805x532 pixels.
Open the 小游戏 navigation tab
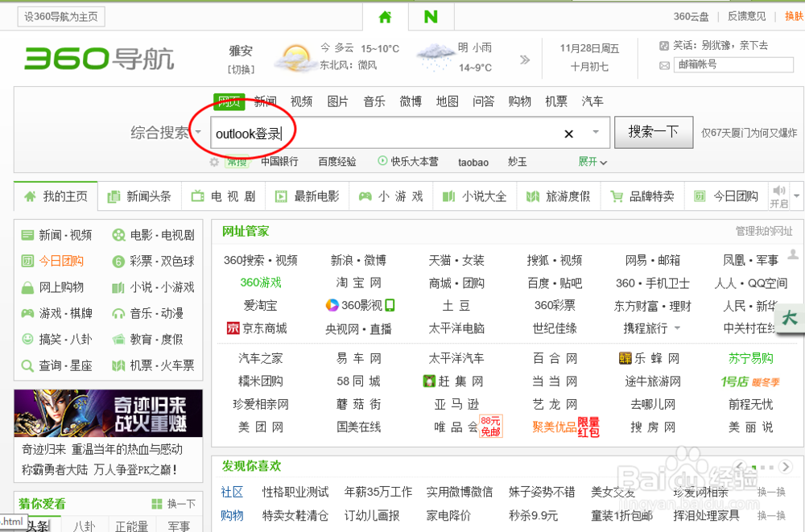(x=390, y=196)
